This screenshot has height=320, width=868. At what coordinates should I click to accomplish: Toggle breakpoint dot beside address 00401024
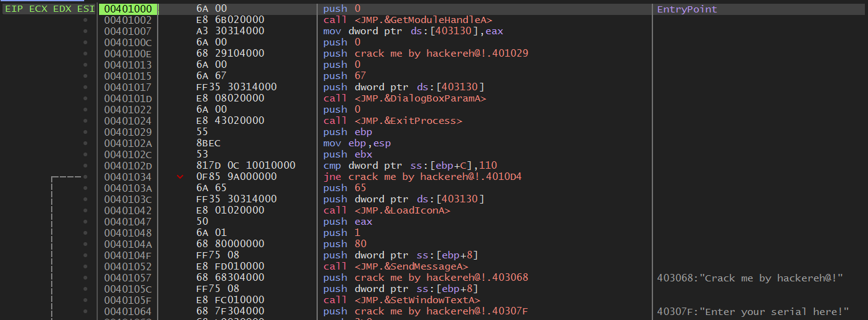(x=85, y=121)
